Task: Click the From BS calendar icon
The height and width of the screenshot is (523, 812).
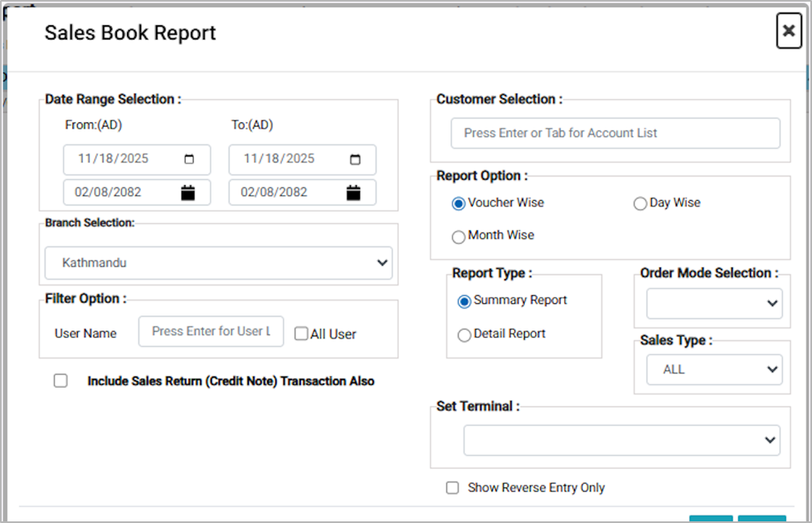Action: pos(188,193)
